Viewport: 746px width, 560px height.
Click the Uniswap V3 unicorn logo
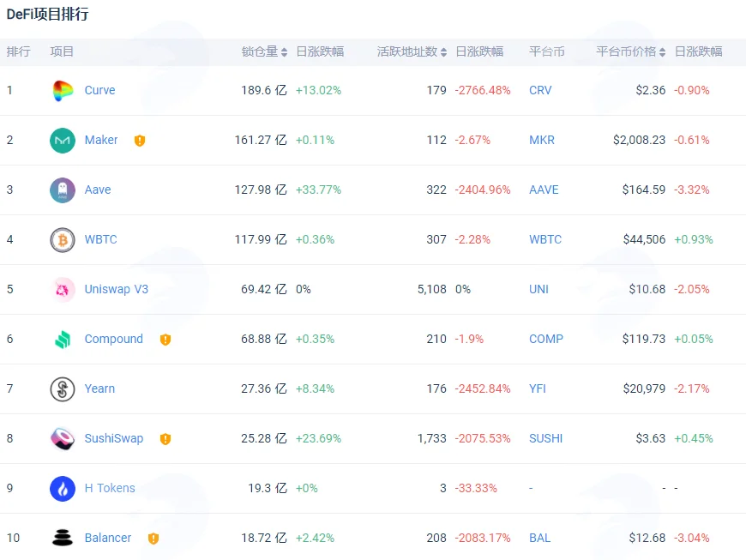(x=63, y=289)
